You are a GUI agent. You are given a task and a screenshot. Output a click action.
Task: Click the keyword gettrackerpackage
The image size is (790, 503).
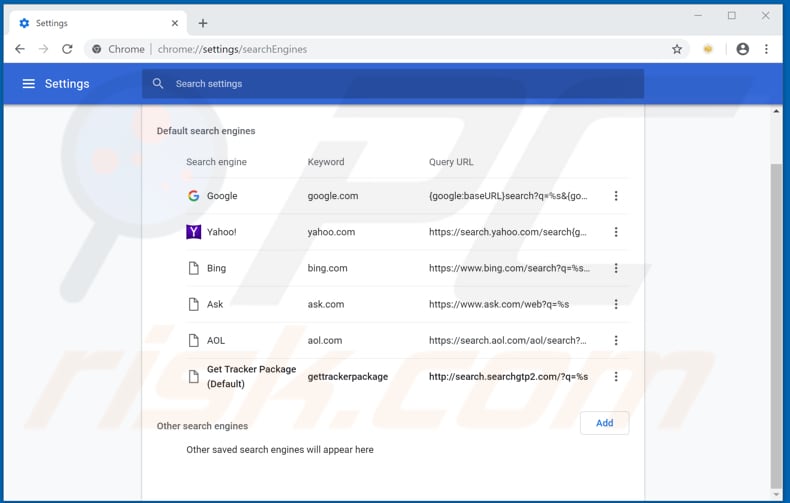pos(348,376)
